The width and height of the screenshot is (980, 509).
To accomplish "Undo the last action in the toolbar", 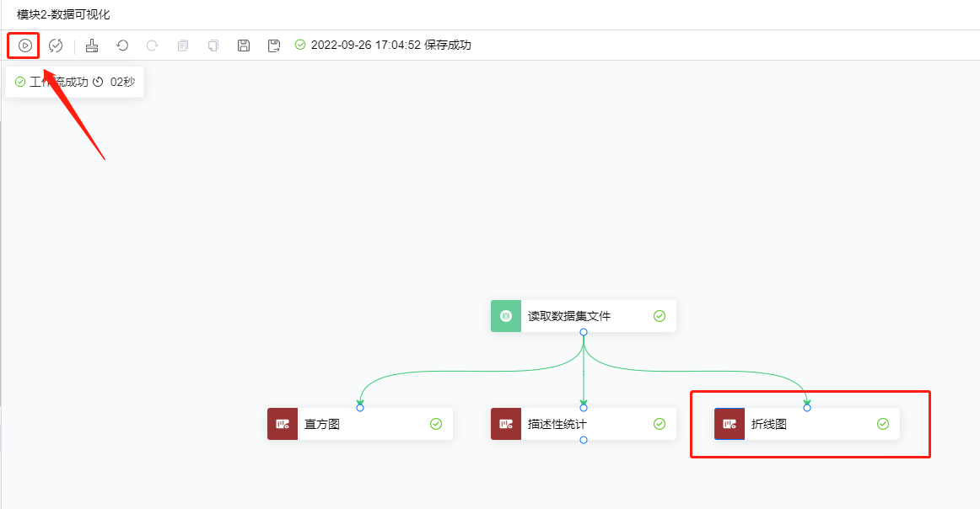I will pyautogui.click(x=122, y=45).
